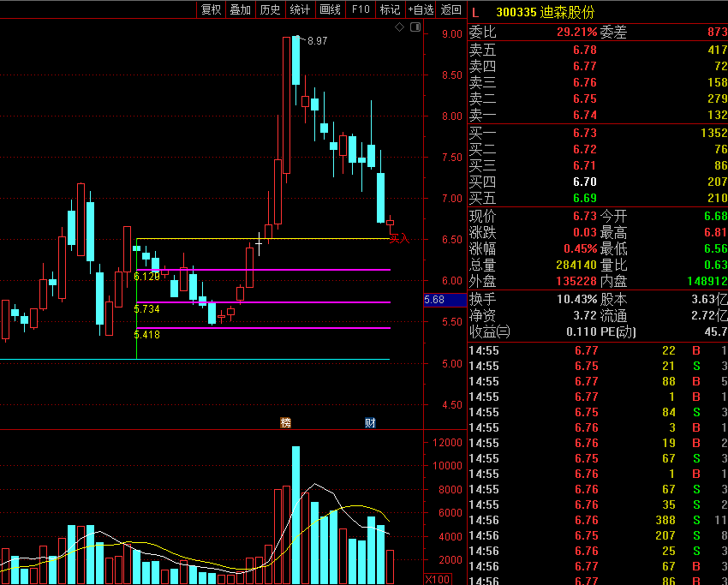Click the diamond icon above the chart
Image resolution: width=728 pixels, height=585 pixels.
tap(399, 27)
